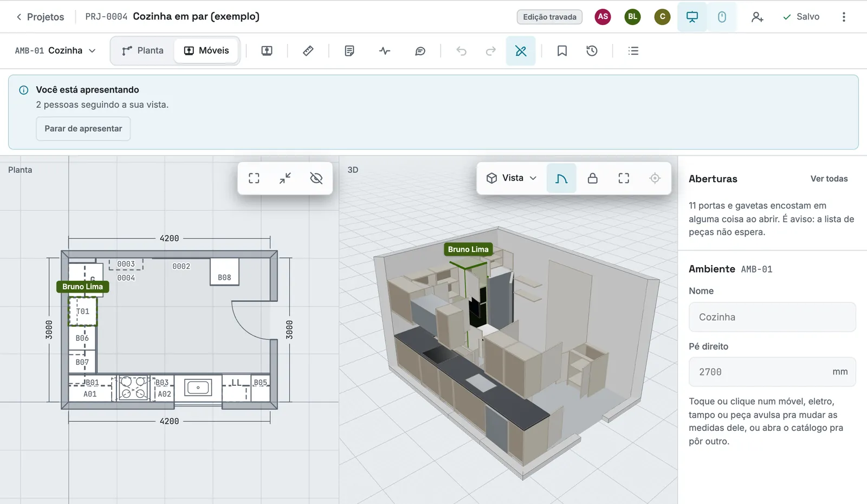Toggle mouse follow icon
This screenshot has width=867, height=504.
point(722,17)
